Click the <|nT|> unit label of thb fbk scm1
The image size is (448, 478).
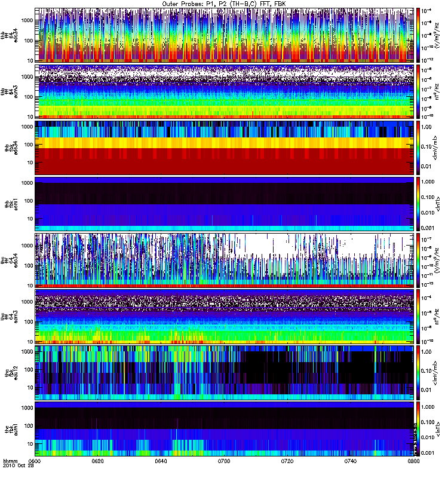tap(438, 204)
